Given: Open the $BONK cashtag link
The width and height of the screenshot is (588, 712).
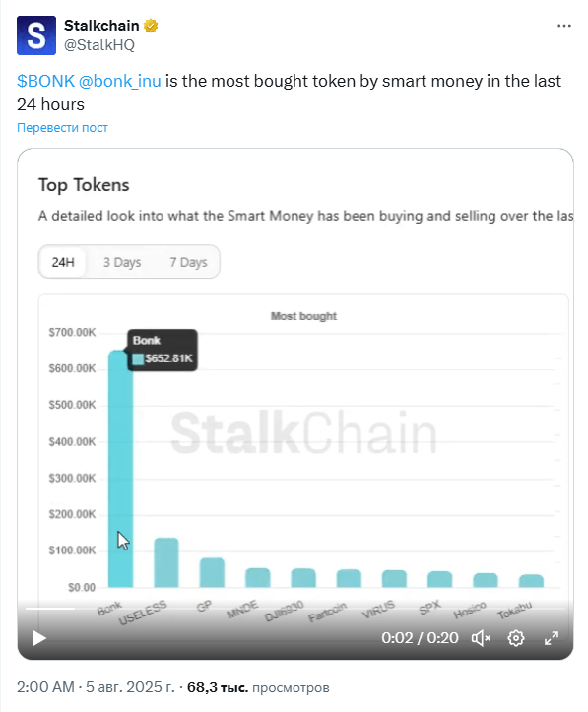Looking at the screenshot, I should 45,81.
